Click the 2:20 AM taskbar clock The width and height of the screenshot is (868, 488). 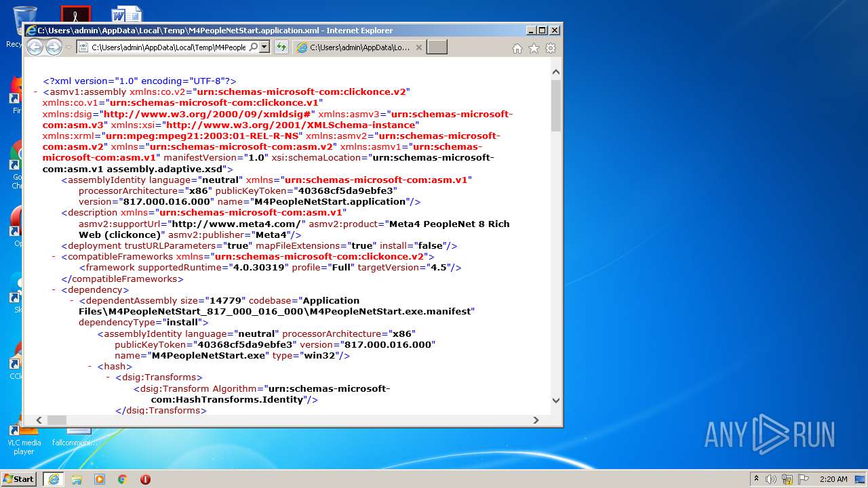tap(833, 479)
